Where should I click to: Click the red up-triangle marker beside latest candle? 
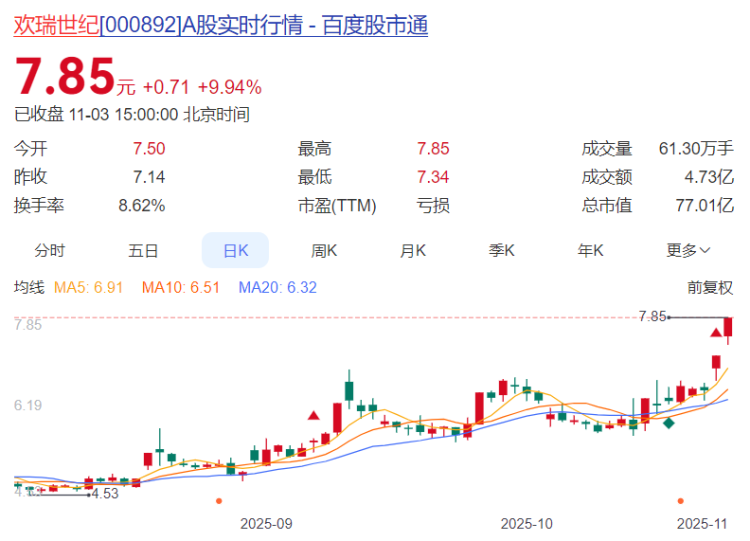716,332
